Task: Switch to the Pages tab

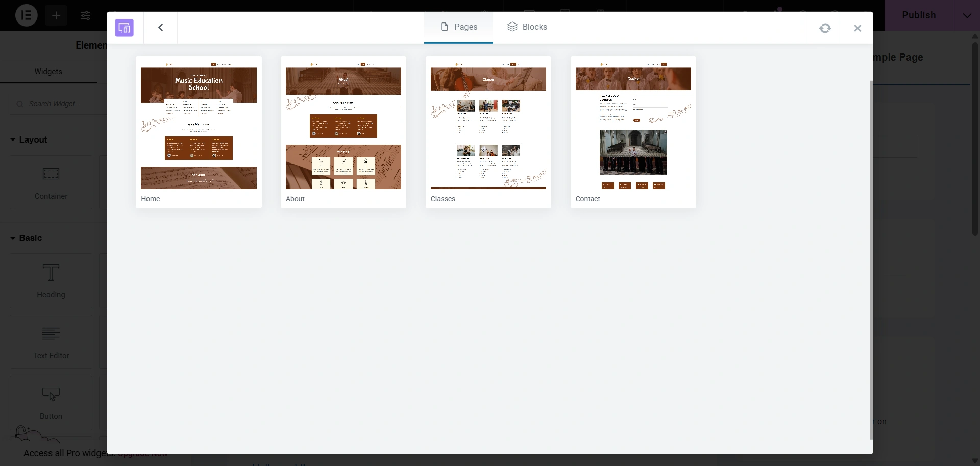Action: [x=458, y=27]
